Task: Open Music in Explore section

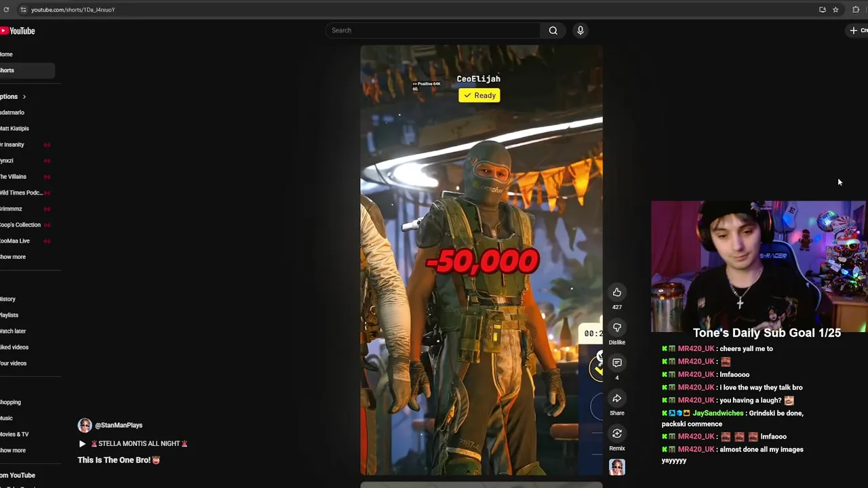Action: click(7, 418)
